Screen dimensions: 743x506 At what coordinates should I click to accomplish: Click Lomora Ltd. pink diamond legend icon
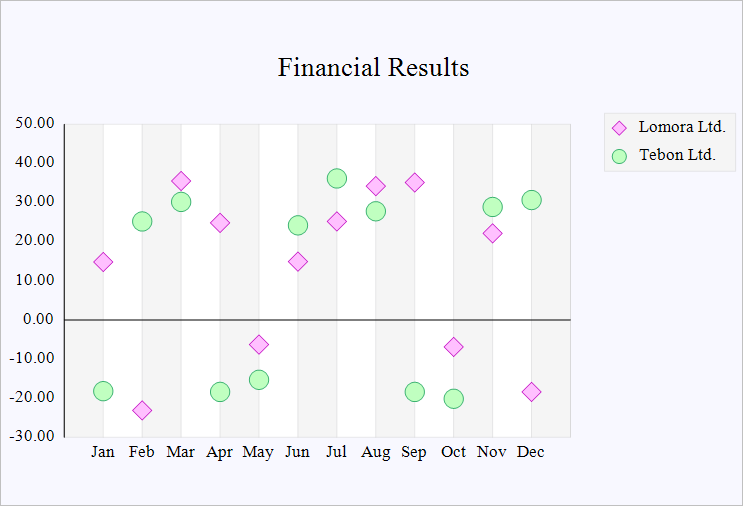click(619, 128)
